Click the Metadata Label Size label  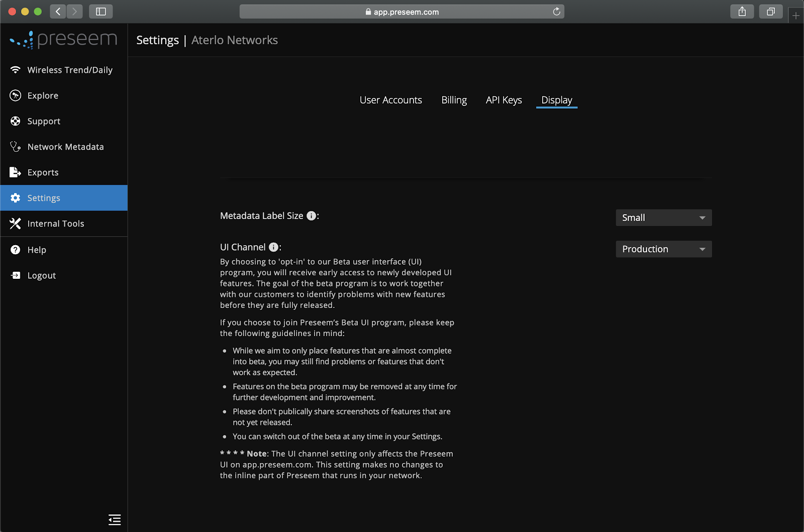pyautogui.click(x=262, y=216)
